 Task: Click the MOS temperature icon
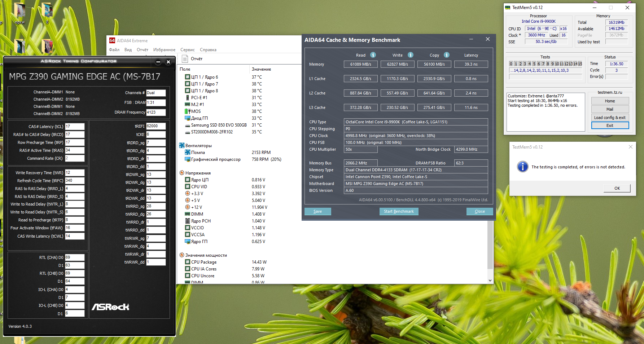[x=188, y=111]
